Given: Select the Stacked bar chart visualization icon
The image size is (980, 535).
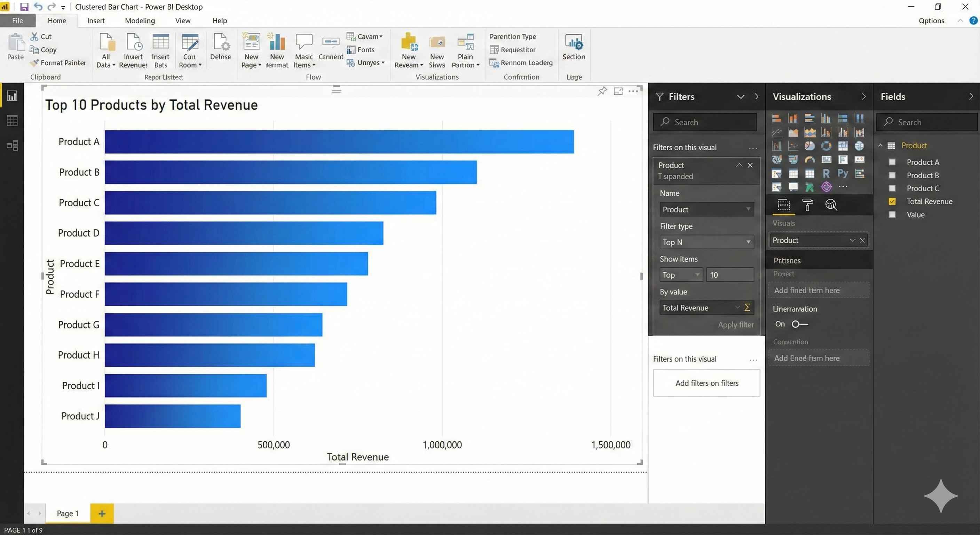Looking at the screenshot, I should coord(776,118).
